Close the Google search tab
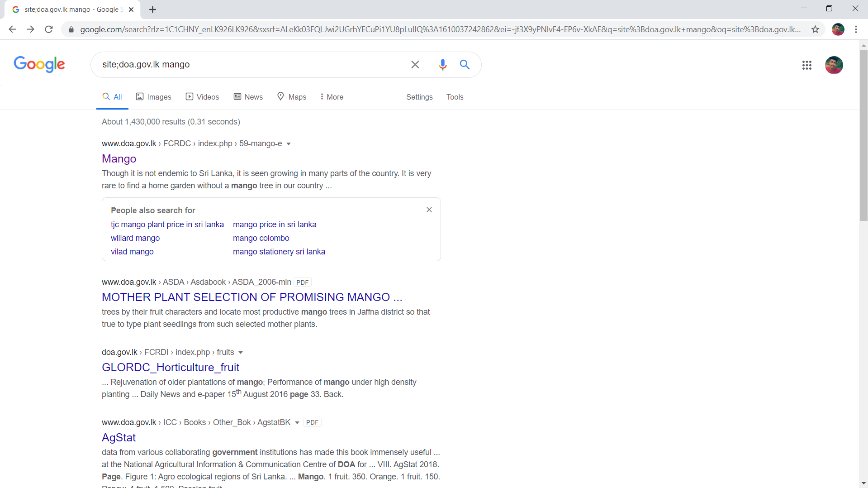This screenshot has width=868, height=488. [x=131, y=10]
